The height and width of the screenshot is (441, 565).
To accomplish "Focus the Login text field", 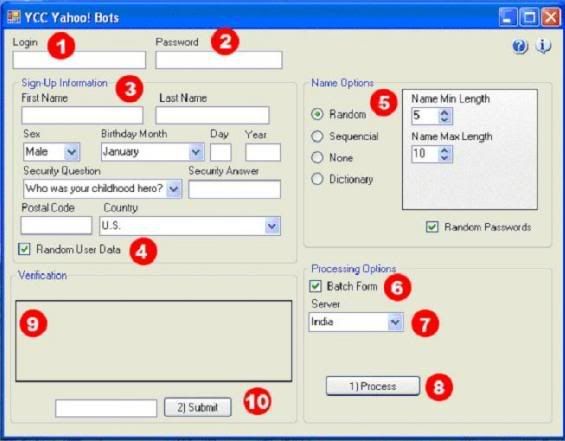I will point(79,60).
